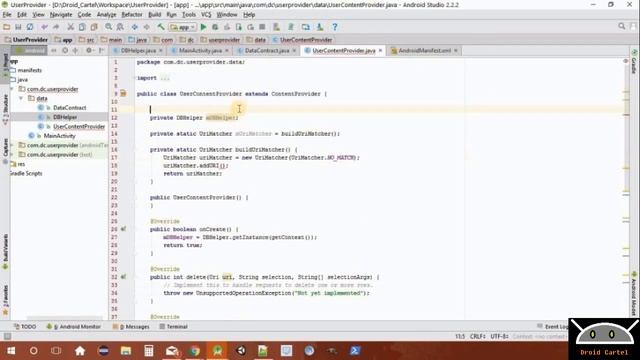Screen dimensions: 640x360
Task: Click the Copy toolbar icon
Action: 82,27
